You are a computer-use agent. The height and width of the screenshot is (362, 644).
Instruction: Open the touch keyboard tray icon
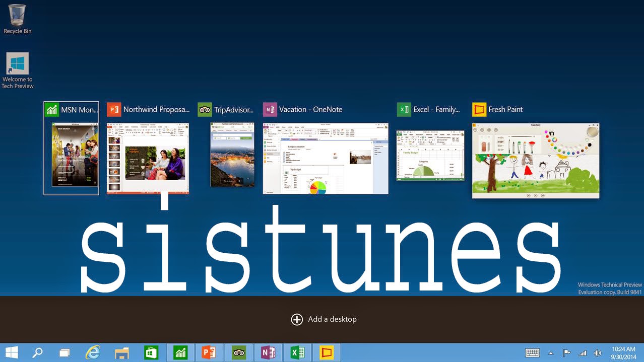pyautogui.click(x=532, y=353)
